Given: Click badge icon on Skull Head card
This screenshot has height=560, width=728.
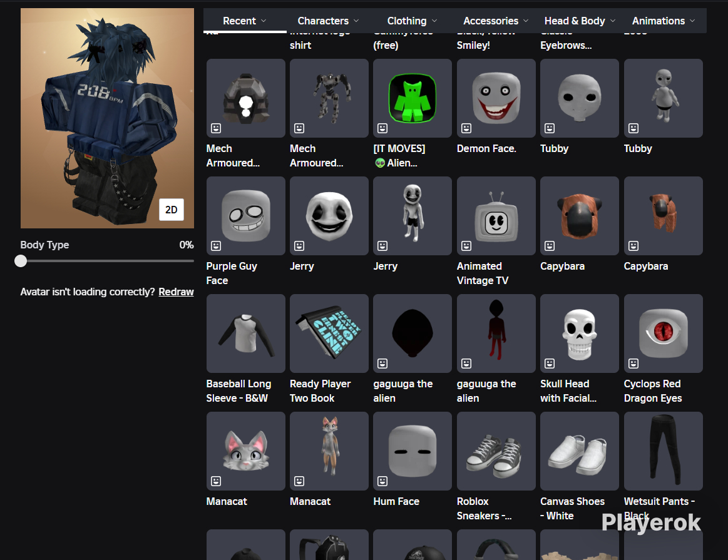Looking at the screenshot, I should click(x=550, y=364).
